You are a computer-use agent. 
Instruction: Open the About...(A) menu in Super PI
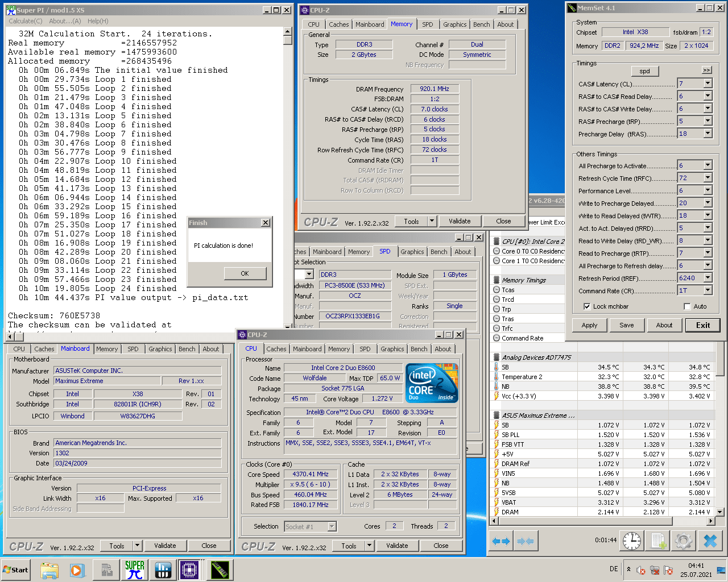point(65,21)
